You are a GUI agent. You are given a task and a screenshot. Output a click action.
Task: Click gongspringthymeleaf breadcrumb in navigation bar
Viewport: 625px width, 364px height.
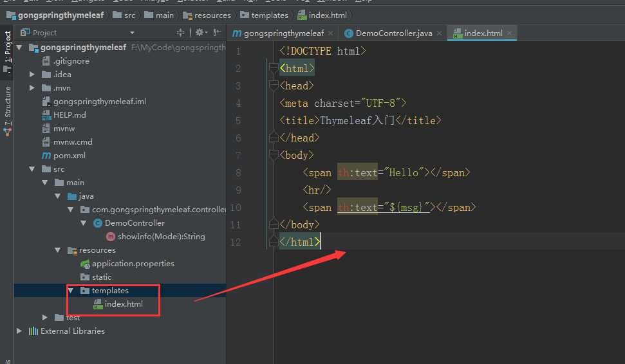pos(55,15)
